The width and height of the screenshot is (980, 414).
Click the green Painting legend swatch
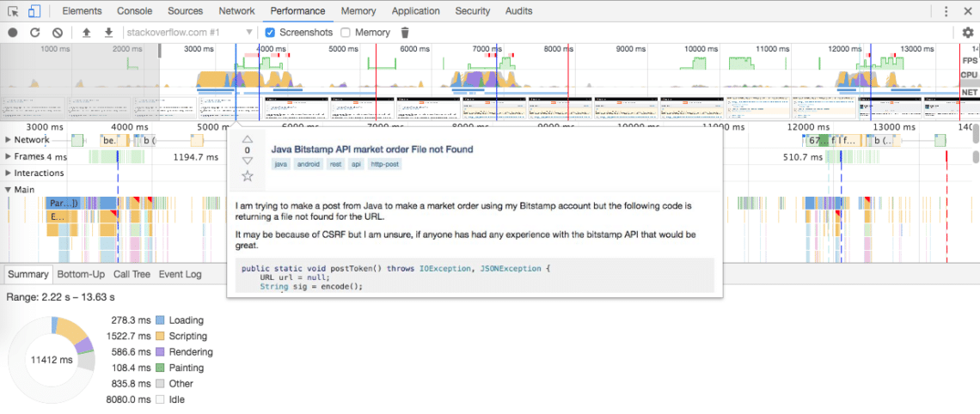pyautogui.click(x=160, y=368)
